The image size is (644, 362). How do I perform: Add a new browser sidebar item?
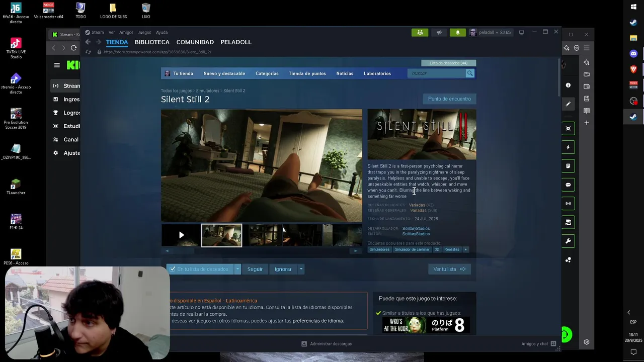point(587,123)
